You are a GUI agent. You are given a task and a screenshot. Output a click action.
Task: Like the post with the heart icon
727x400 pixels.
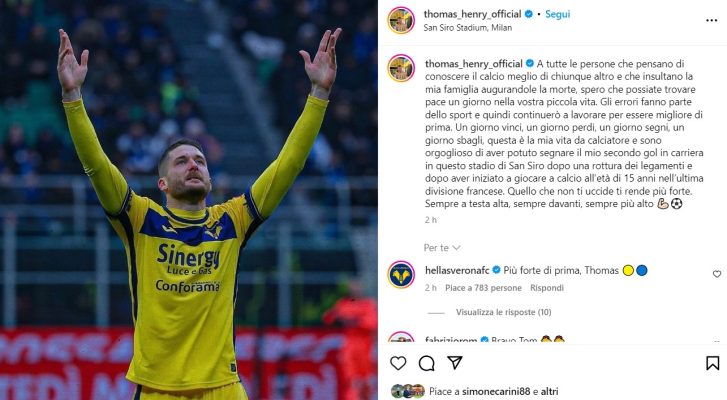click(398, 363)
